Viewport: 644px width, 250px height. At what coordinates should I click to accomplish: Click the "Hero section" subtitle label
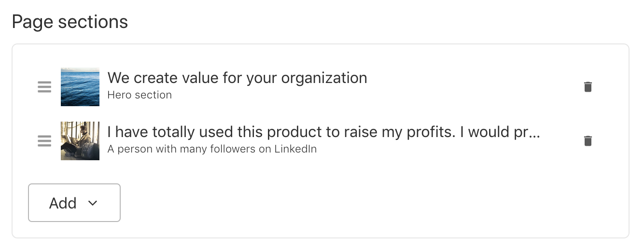tap(140, 95)
